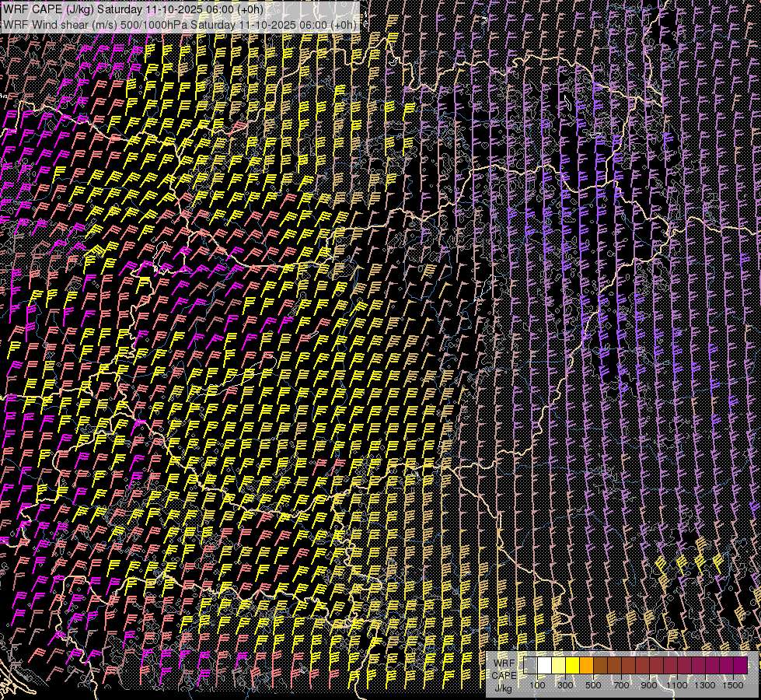This screenshot has width=761, height=700.
Task: Click the 100 label on the legend scale
Action: (x=537, y=685)
